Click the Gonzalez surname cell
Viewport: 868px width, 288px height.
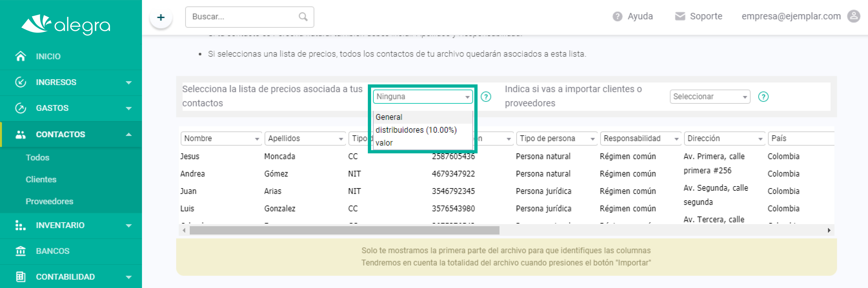pyautogui.click(x=280, y=209)
